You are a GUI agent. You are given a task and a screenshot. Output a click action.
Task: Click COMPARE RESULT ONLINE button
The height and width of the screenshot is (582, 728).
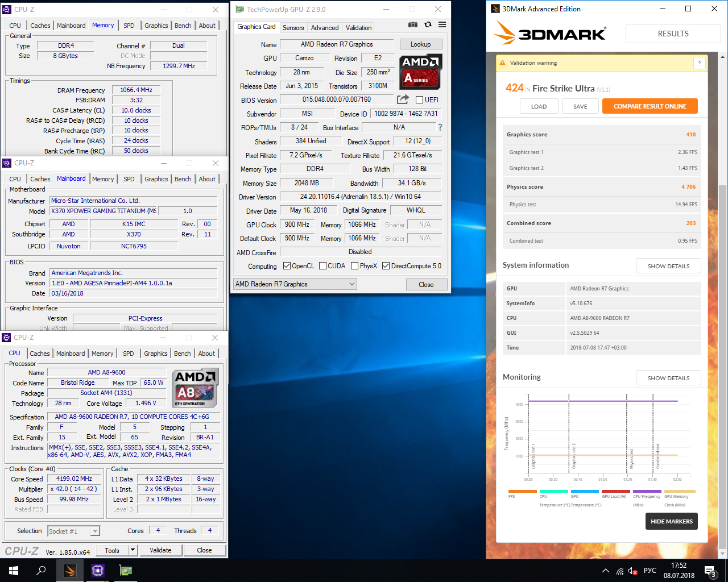click(x=650, y=106)
